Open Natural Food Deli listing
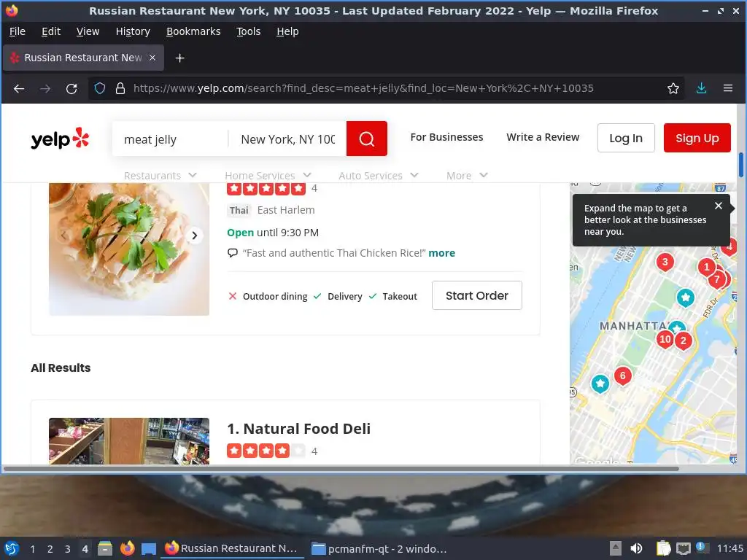 coord(307,429)
